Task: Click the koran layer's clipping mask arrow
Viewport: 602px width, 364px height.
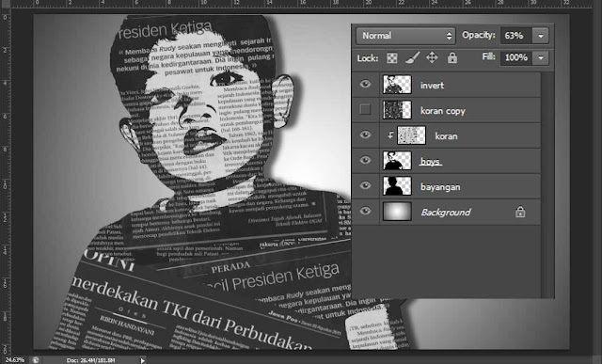Action: pos(390,135)
